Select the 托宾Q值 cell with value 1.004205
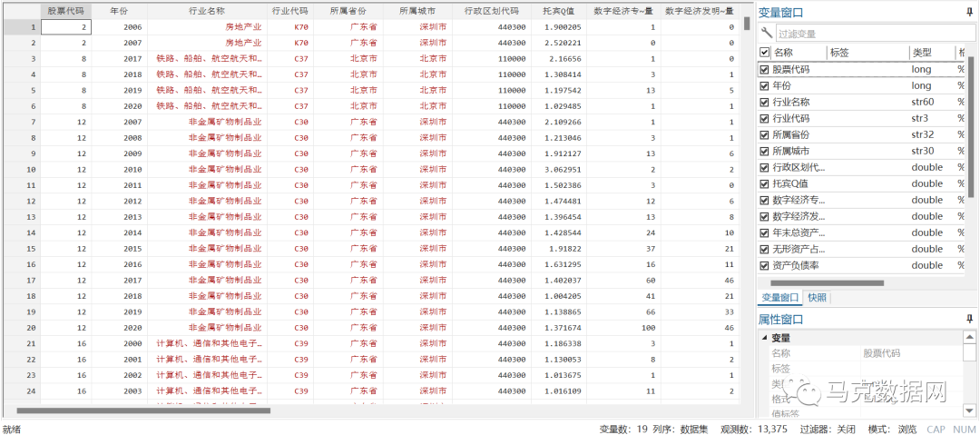 tap(559, 295)
